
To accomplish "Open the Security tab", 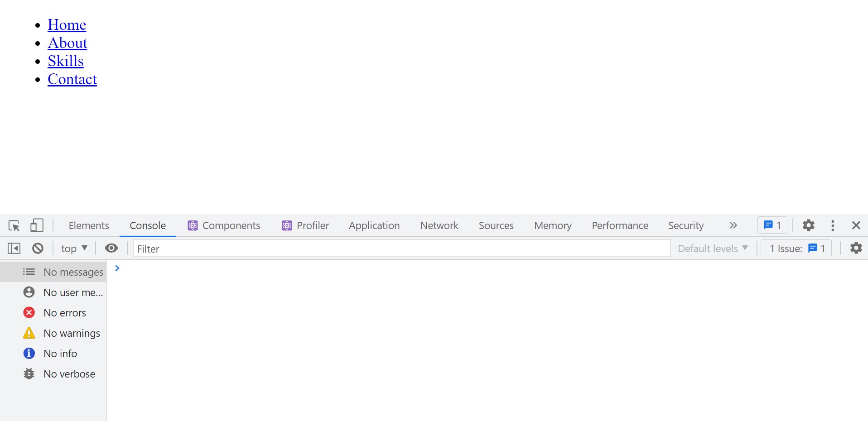I will (x=686, y=225).
